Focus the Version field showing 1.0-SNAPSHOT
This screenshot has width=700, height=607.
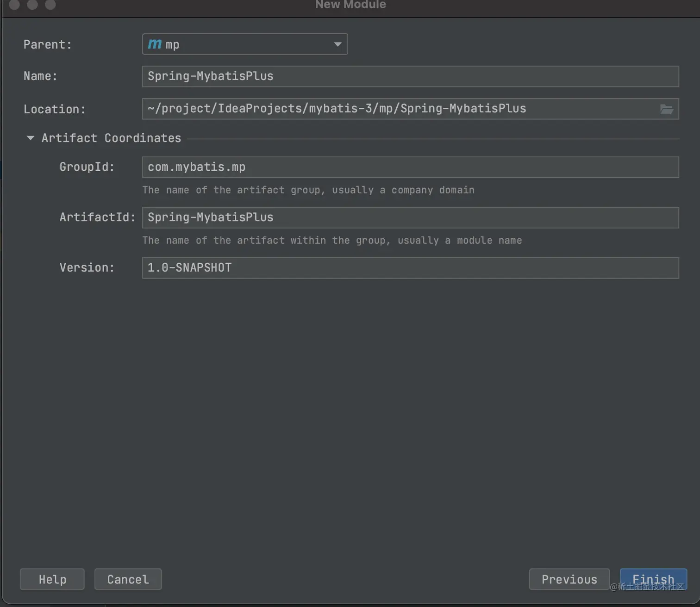pyautogui.click(x=410, y=268)
